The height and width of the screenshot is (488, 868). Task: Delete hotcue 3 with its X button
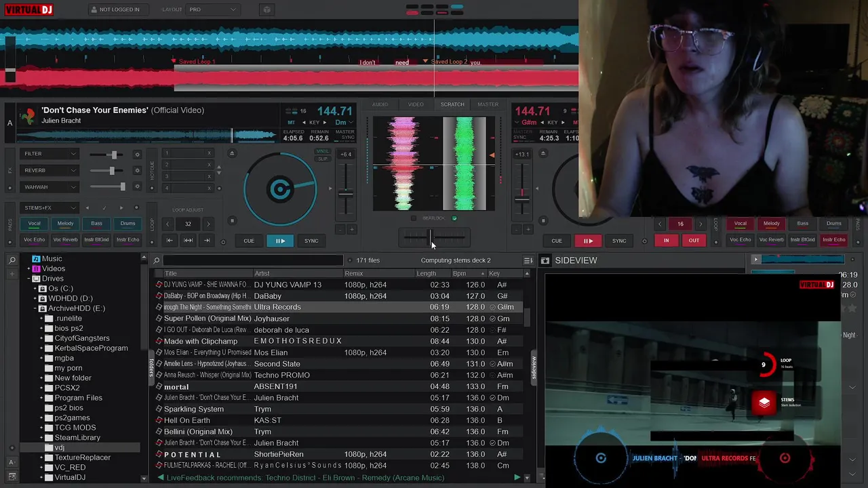coord(209,176)
